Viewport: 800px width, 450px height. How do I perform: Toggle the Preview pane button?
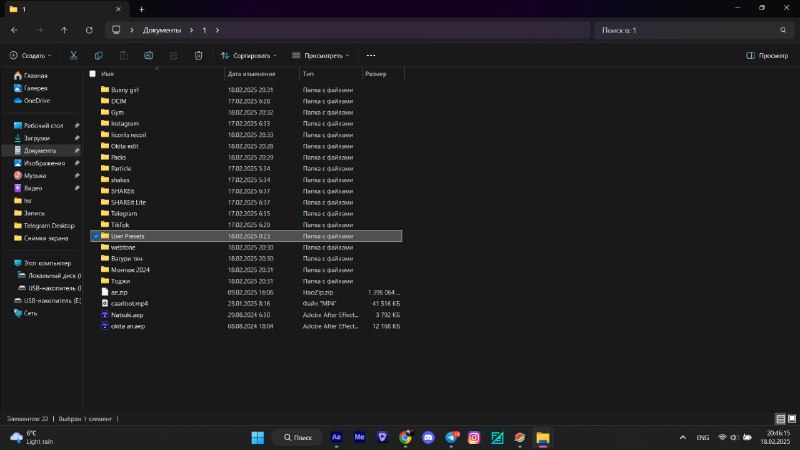(x=767, y=56)
